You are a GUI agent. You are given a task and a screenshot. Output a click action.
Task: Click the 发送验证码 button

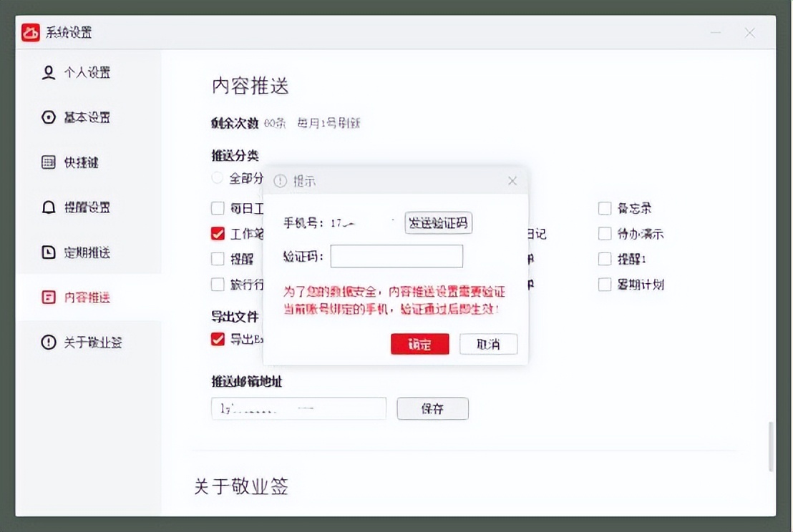(437, 223)
